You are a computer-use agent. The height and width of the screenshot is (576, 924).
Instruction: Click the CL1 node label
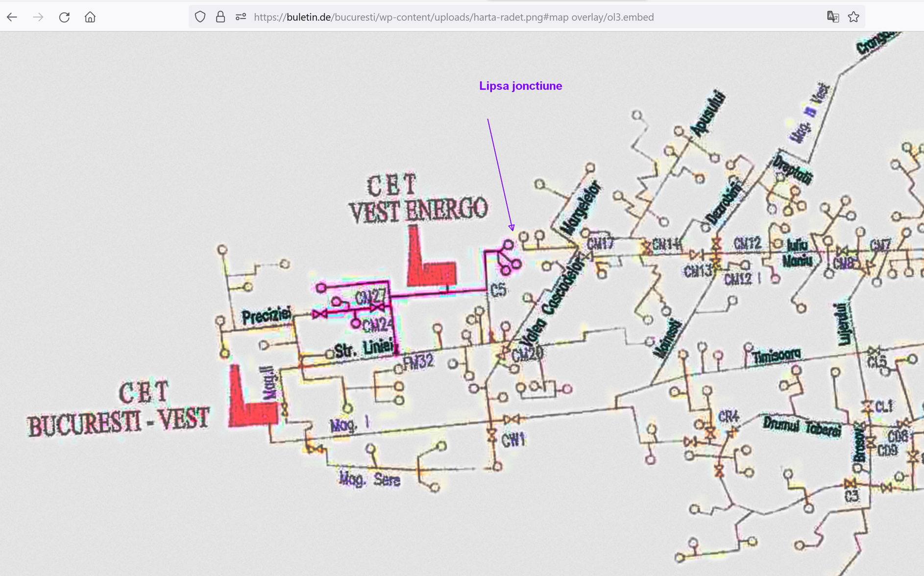pos(884,406)
